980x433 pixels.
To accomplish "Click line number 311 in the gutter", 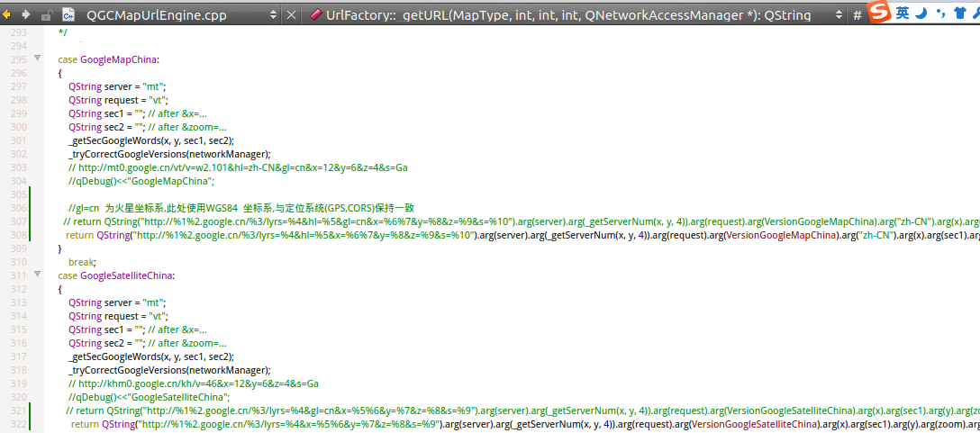I will (19, 275).
